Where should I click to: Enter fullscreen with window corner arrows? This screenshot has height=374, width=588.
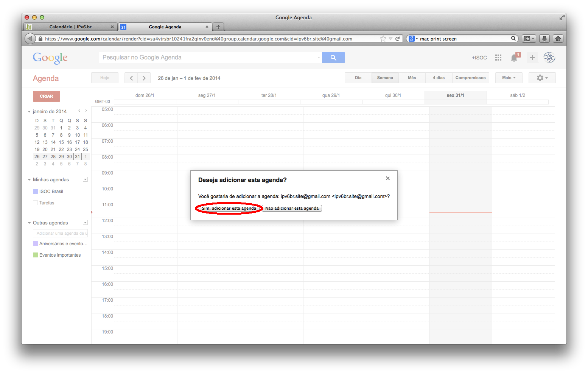(562, 17)
